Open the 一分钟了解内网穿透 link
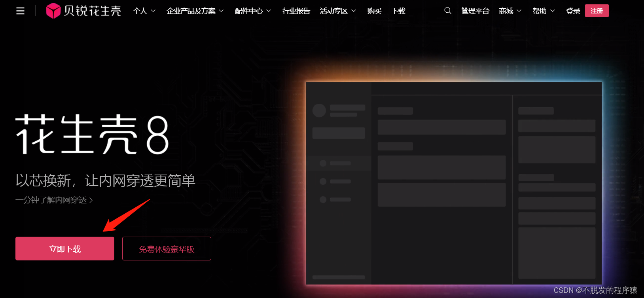This screenshot has height=298, width=644. pyautogui.click(x=54, y=200)
